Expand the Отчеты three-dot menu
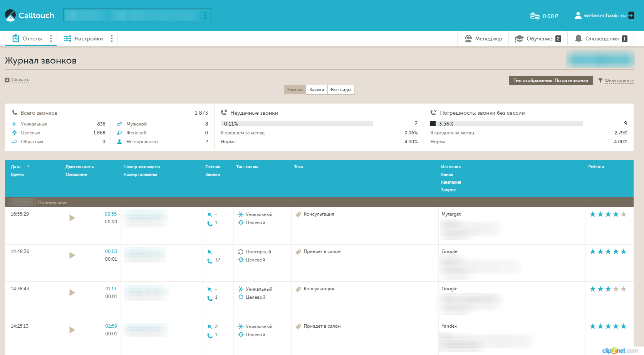 click(x=51, y=39)
